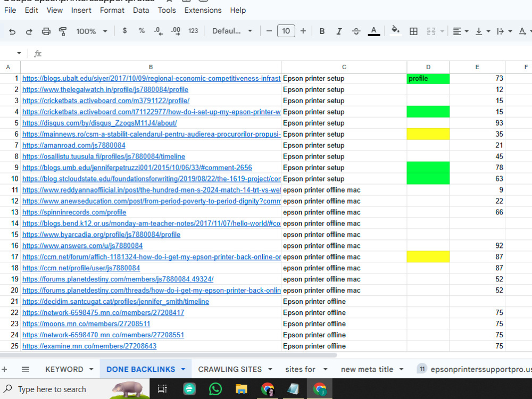Open disqus.com about link

click(x=99, y=123)
